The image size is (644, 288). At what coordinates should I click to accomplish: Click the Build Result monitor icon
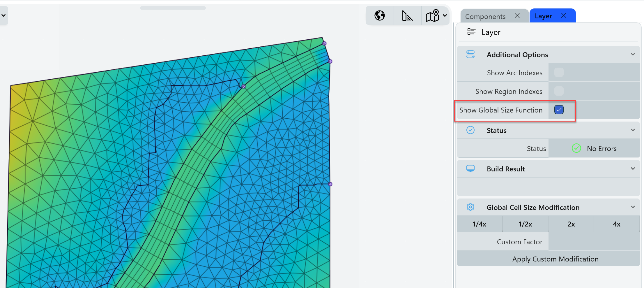[470, 169]
